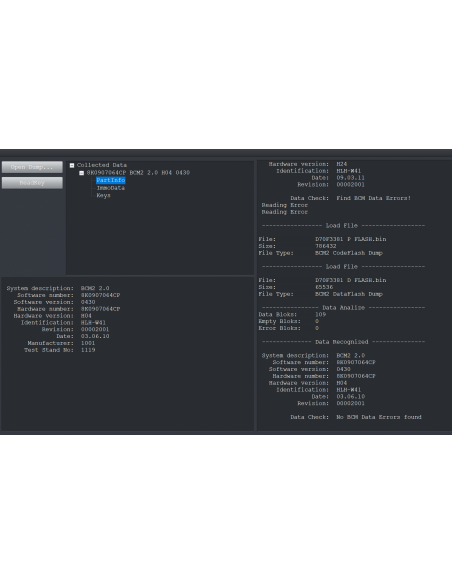The width and height of the screenshot is (452, 584).
Task: Select the Collected Data tree label
Action: coord(102,165)
